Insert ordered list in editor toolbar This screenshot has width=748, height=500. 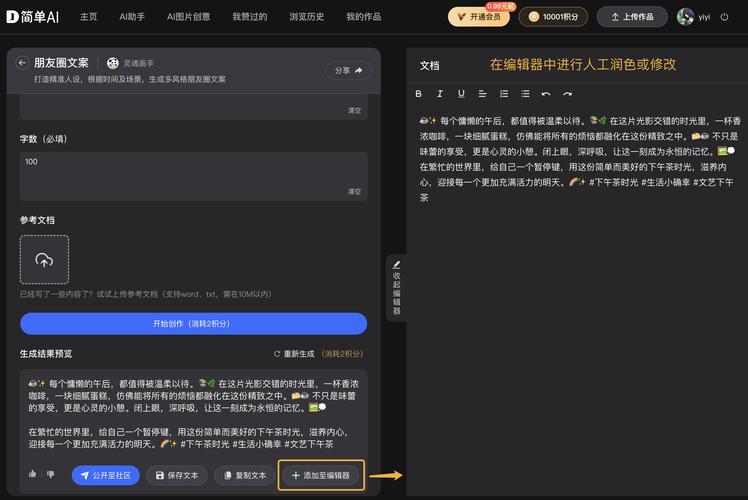coord(504,94)
